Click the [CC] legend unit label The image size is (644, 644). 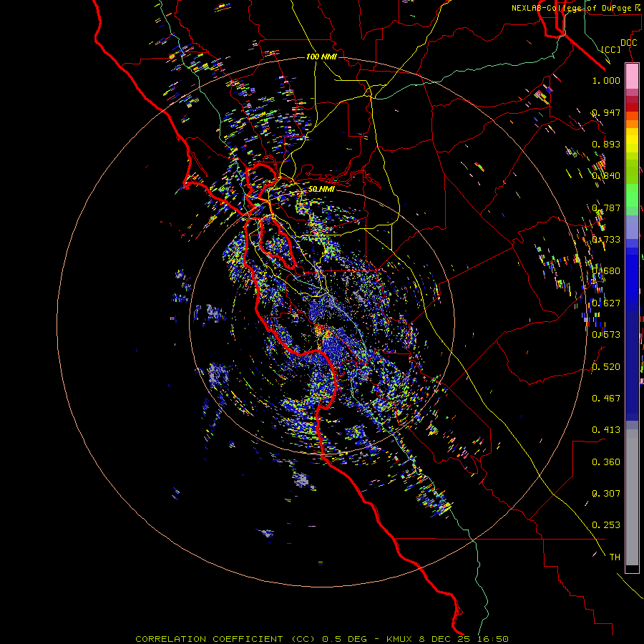coord(611,49)
